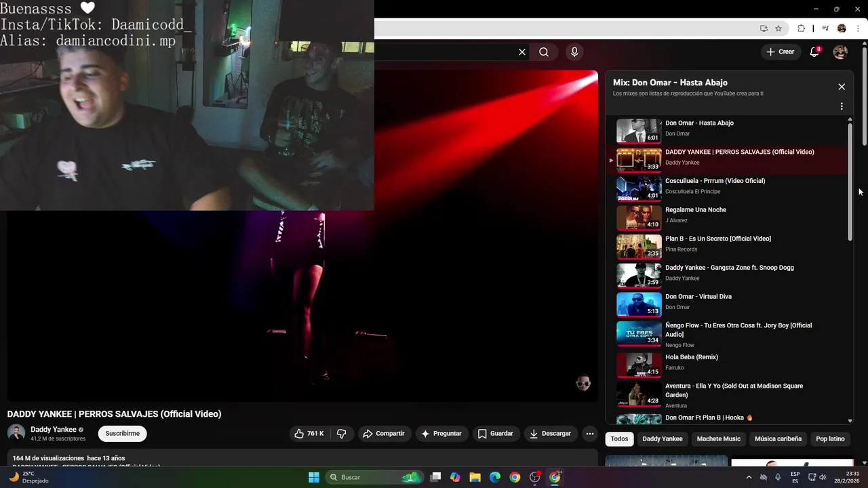Open Microsoft Edge from the taskbar
Viewport: 868px width, 488px height.
(x=495, y=477)
